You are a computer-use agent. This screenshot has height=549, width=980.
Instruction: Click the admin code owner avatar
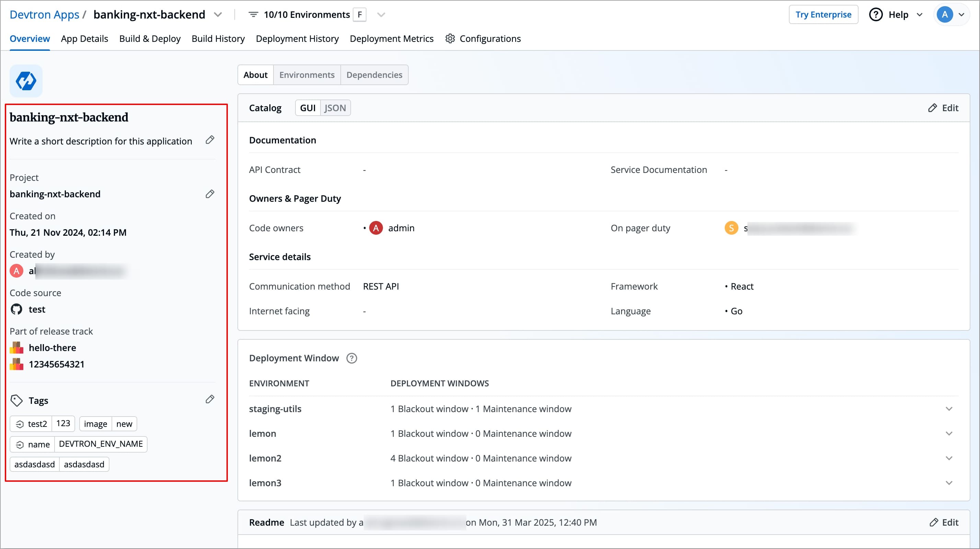click(x=376, y=228)
